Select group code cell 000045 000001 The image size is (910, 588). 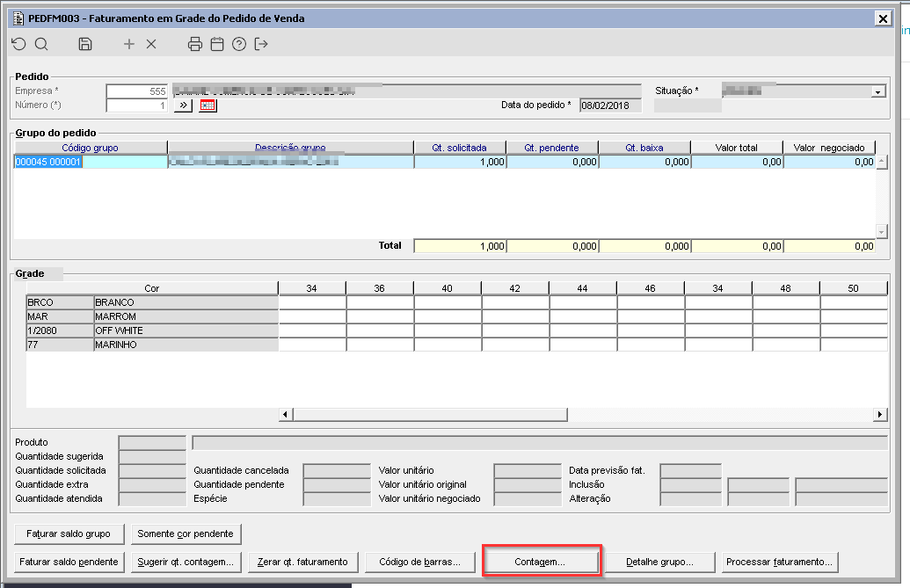91,162
